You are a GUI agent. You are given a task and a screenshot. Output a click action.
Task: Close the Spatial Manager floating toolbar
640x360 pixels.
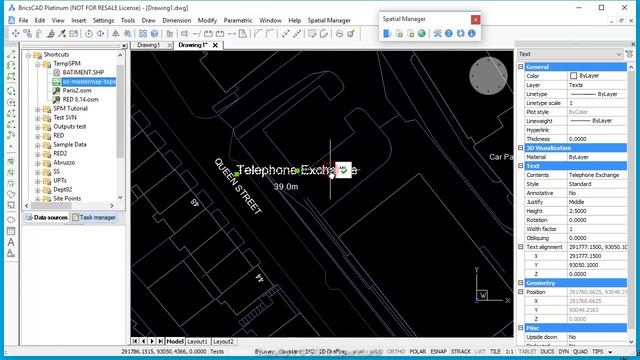pos(475,19)
